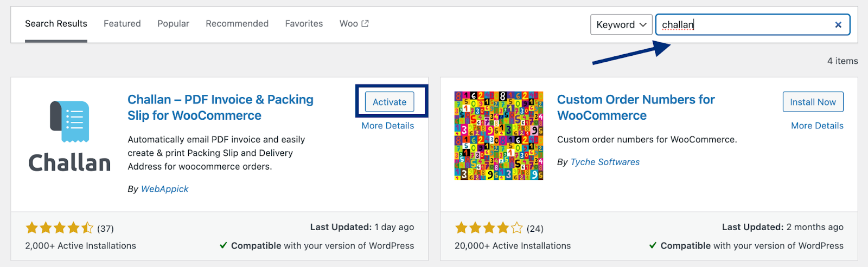Install Custom Order Numbers for WooCommerce
This screenshot has width=868, height=267.
(813, 102)
